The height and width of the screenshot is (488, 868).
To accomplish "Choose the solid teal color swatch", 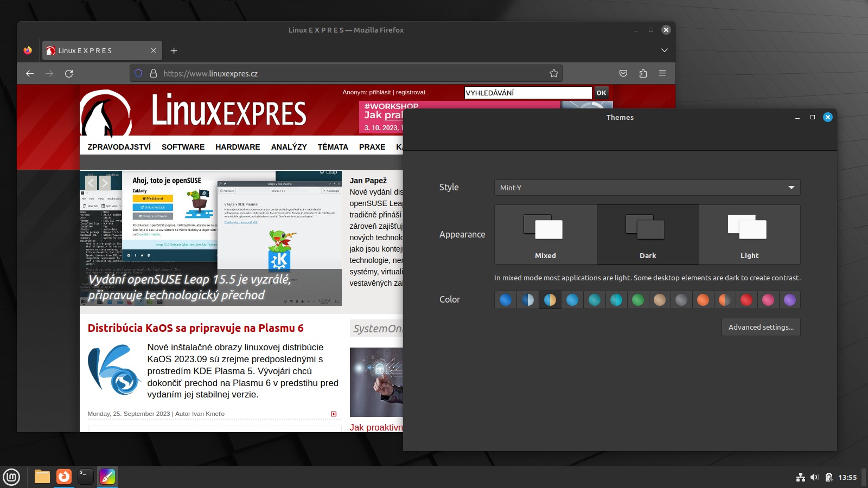I will pyautogui.click(x=595, y=300).
